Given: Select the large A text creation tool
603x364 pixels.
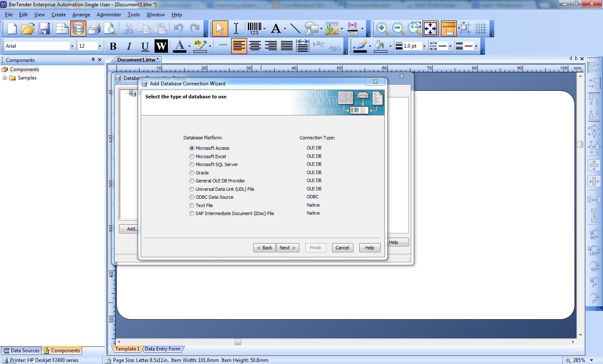Looking at the screenshot, I should pyautogui.click(x=276, y=29).
